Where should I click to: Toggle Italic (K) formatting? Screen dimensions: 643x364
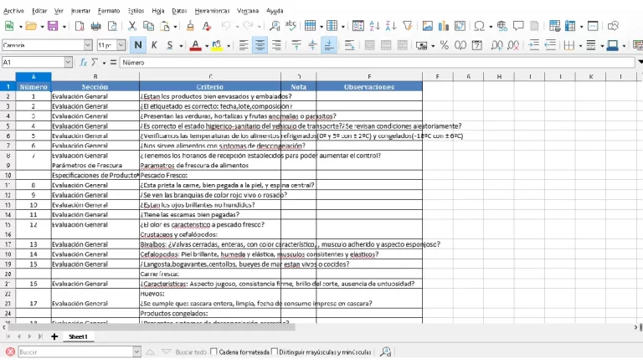tap(154, 45)
